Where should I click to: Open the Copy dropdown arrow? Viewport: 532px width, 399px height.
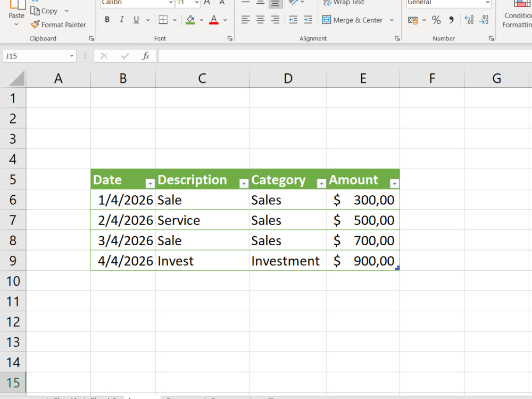tap(66, 11)
